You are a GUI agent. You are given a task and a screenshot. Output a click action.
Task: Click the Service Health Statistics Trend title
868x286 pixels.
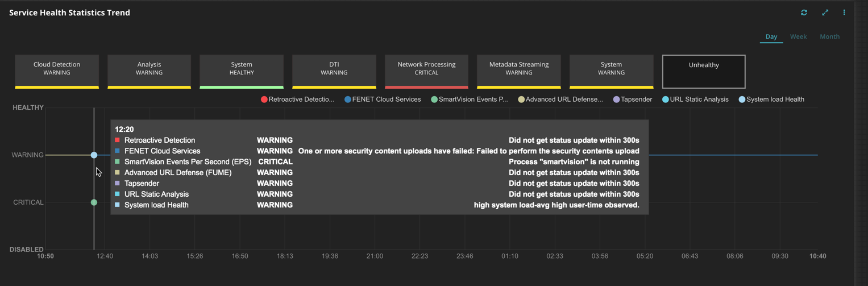[69, 13]
